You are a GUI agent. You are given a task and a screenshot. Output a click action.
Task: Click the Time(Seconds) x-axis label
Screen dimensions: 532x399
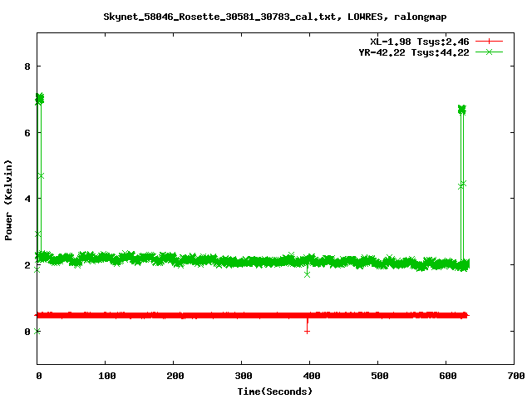point(274,392)
